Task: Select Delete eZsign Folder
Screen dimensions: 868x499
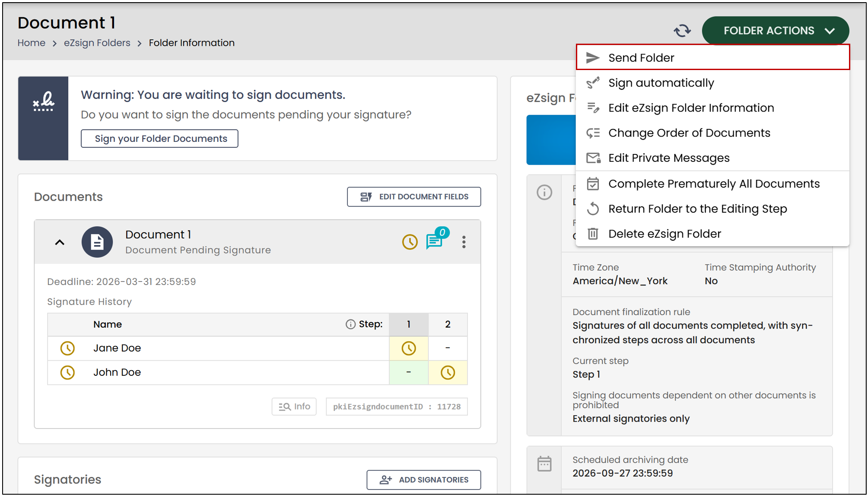Action: [713, 234]
